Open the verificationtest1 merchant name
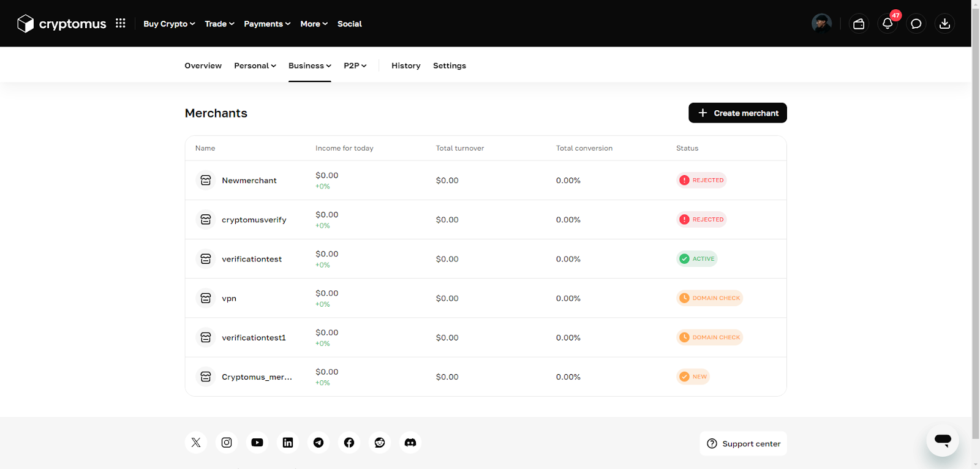The width and height of the screenshot is (980, 469). 254,337
